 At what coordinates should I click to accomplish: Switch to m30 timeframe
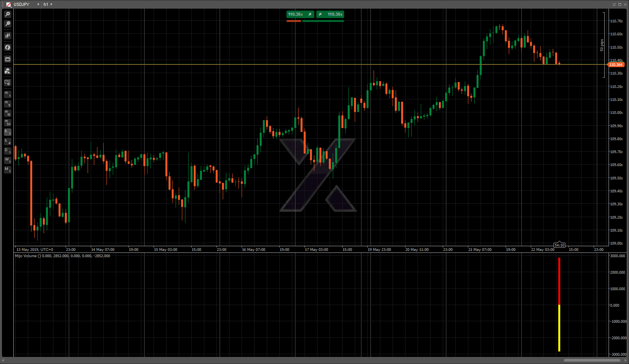pos(7,123)
